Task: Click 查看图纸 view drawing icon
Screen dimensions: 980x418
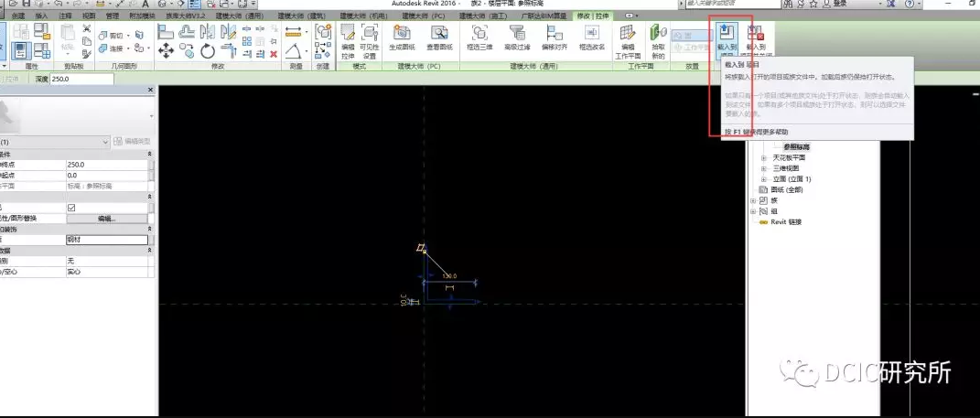Action: pyautogui.click(x=439, y=38)
